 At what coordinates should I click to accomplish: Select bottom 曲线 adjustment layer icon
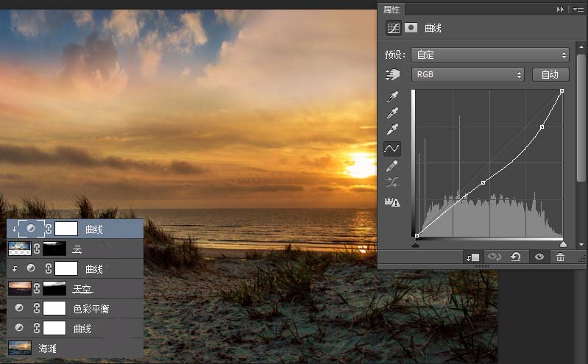pos(18,328)
